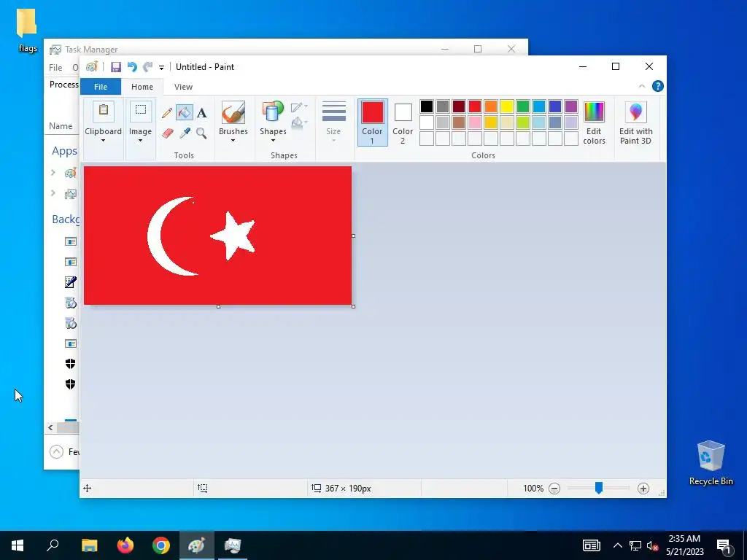Click the Select rectangle tool
Image resolution: width=747 pixels, height=560 pixels.
coord(141,112)
